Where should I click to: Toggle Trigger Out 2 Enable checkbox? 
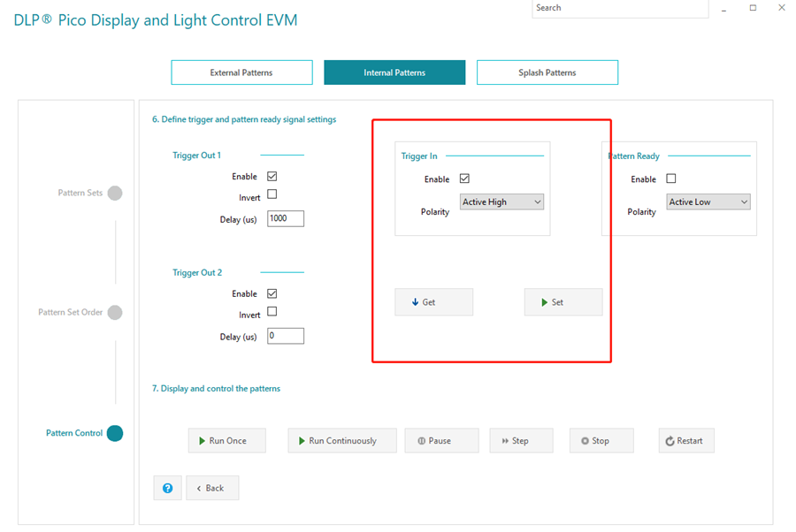coord(272,293)
